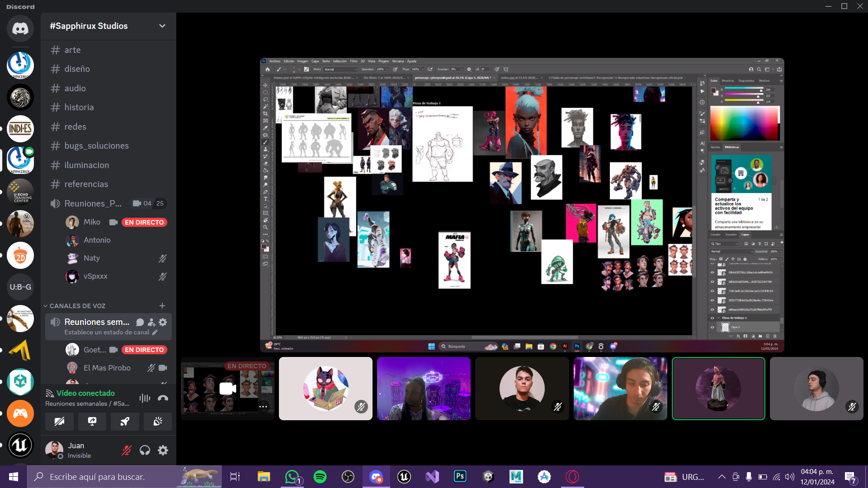
Task: Open the teal cube server icon
Action: (x=20, y=382)
